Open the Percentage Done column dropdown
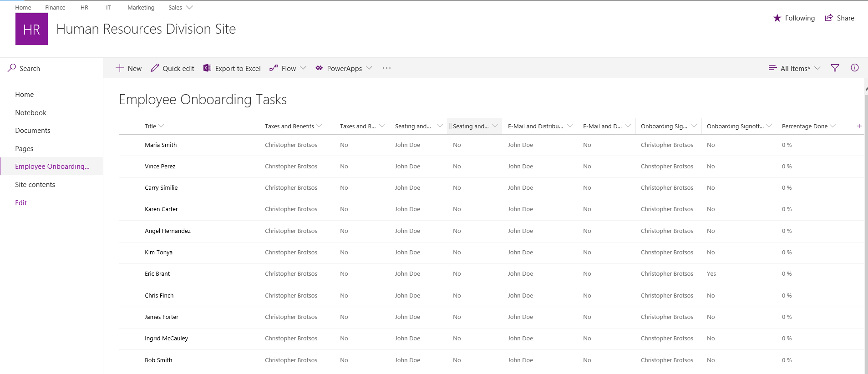 832,126
